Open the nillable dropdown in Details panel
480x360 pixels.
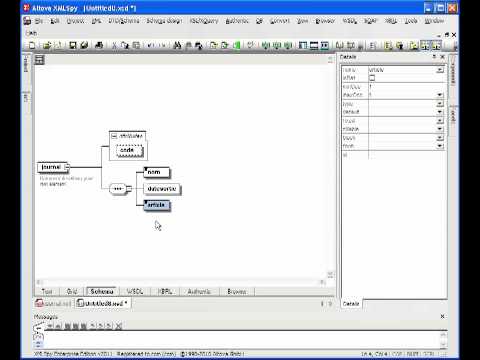click(x=440, y=129)
